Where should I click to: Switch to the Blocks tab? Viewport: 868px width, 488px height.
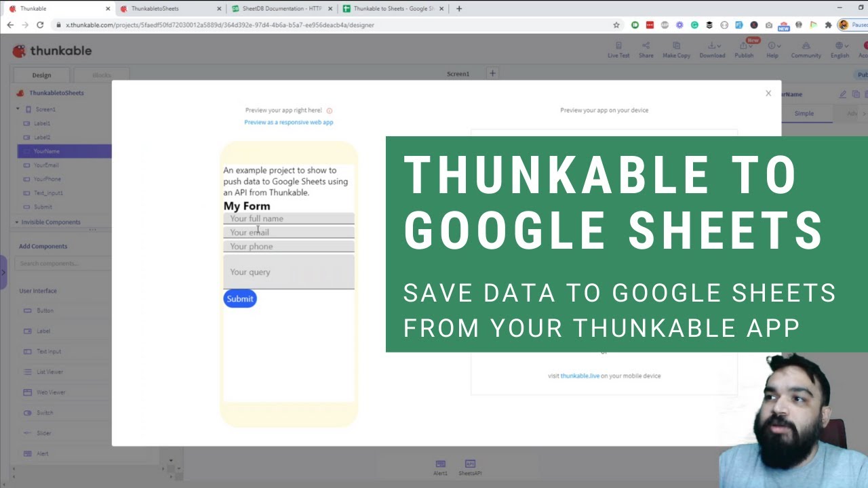pyautogui.click(x=101, y=75)
